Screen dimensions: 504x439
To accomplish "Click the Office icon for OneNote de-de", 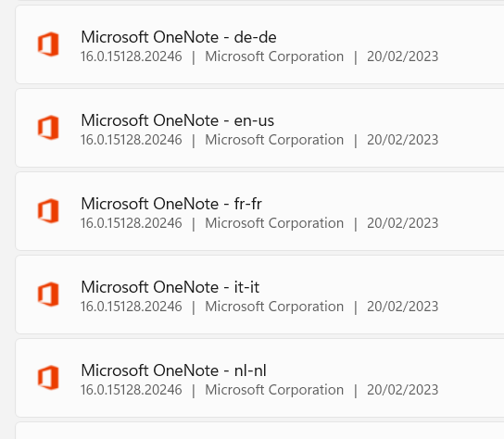I will pyautogui.click(x=48, y=44).
